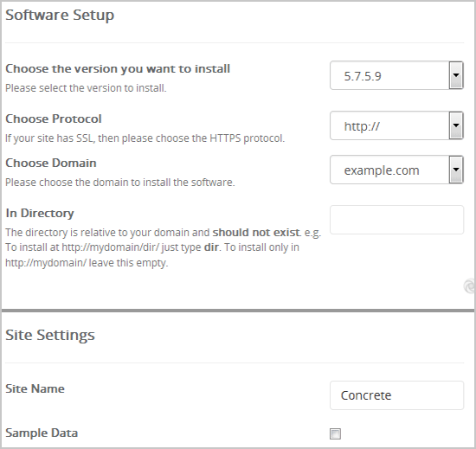Open the domain select showing example.com

coord(396,170)
